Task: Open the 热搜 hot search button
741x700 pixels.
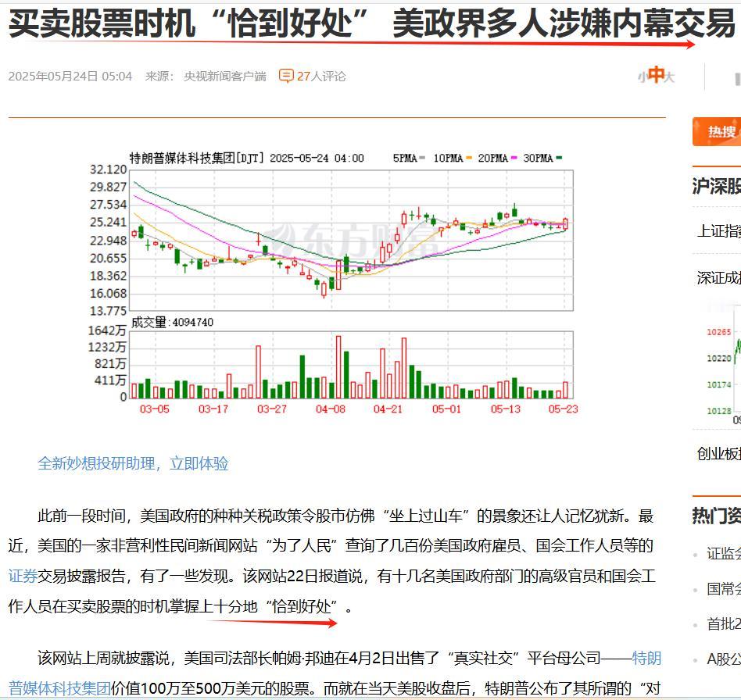Action: 718,131
